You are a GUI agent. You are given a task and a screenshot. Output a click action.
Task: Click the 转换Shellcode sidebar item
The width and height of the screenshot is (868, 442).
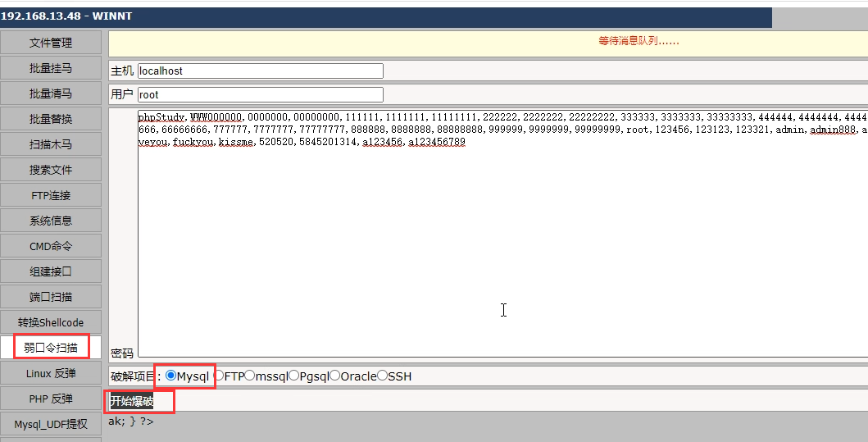pyautogui.click(x=51, y=322)
